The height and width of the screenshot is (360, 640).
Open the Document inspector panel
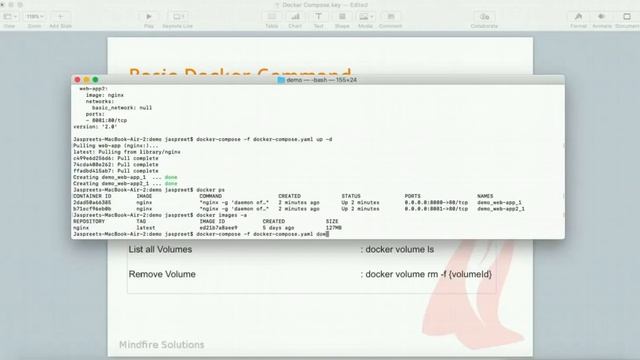coord(627,17)
